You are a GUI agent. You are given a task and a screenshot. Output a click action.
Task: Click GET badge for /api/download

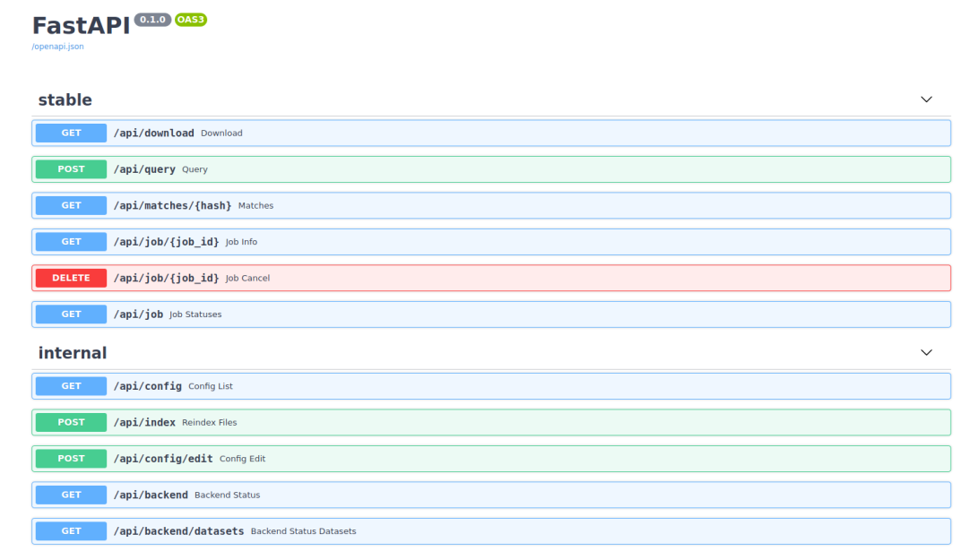[x=71, y=133]
